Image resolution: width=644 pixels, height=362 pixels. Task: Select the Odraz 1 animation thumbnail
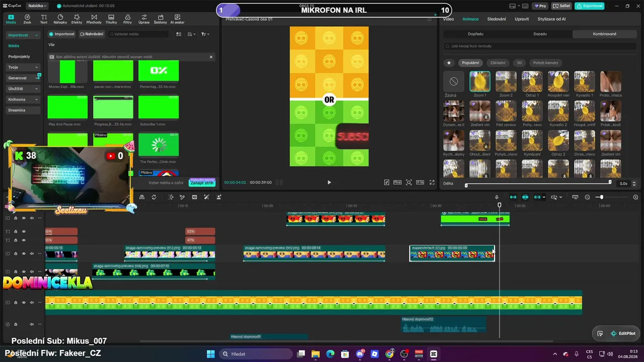point(532,81)
